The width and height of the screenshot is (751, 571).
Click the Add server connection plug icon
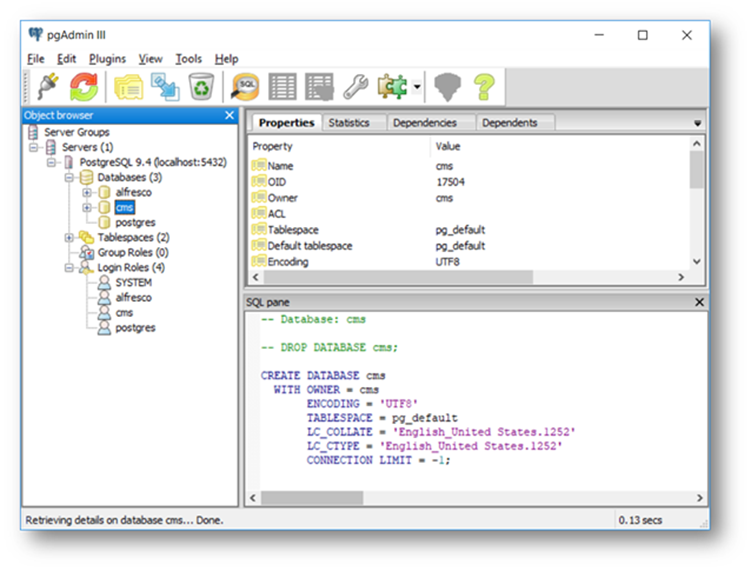coord(47,88)
